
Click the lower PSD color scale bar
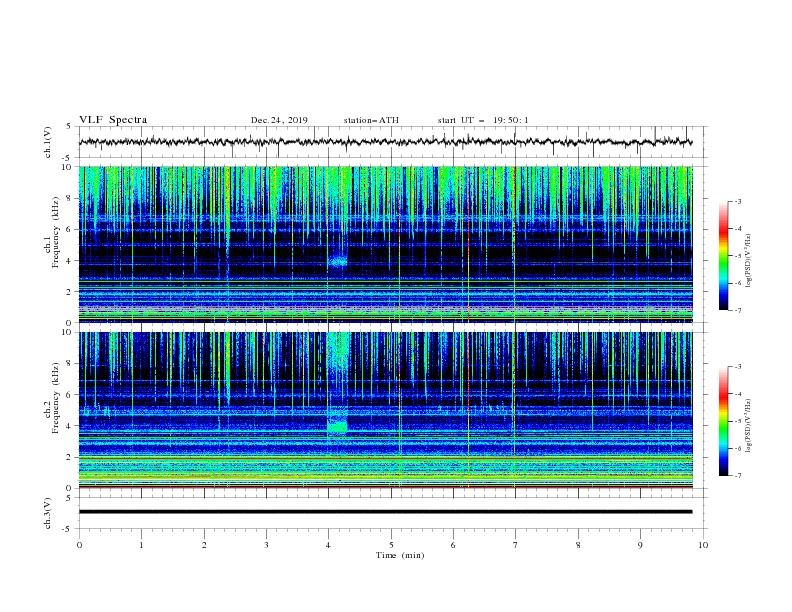pyautogui.click(x=724, y=421)
